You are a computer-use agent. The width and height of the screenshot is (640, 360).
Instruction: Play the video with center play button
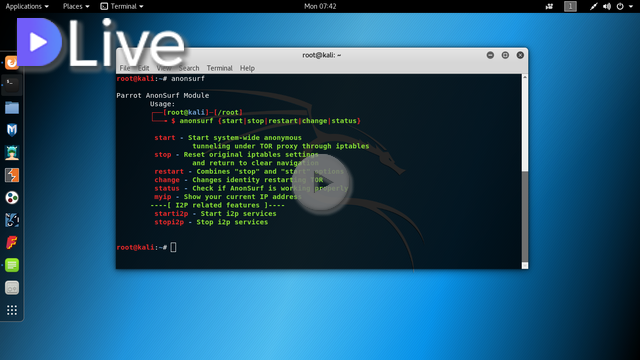tap(321, 182)
